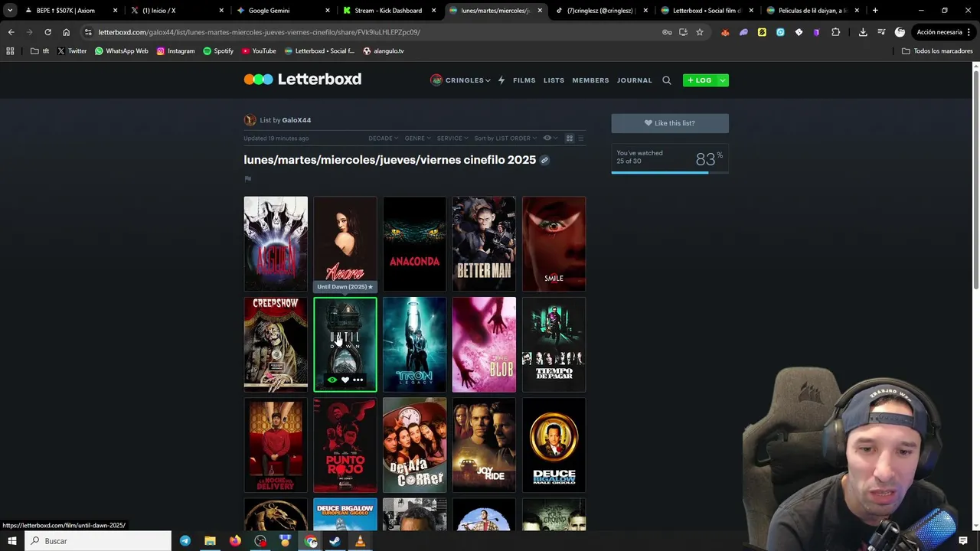The width and height of the screenshot is (980, 551).
Task: Switch to grid view icon
Action: [570, 139]
